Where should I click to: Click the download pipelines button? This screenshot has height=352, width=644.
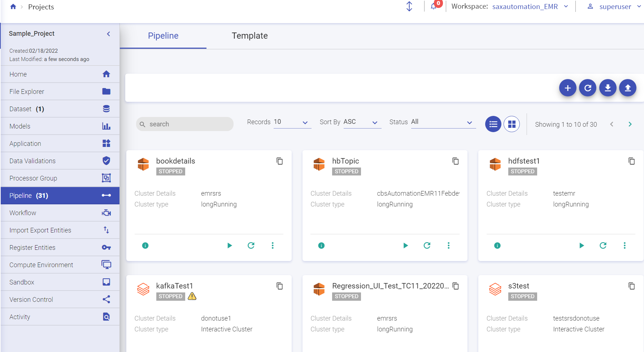608,88
